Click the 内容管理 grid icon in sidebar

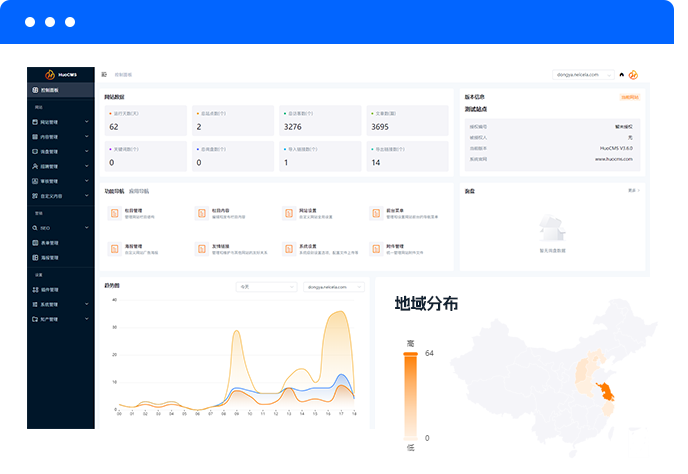(35, 137)
